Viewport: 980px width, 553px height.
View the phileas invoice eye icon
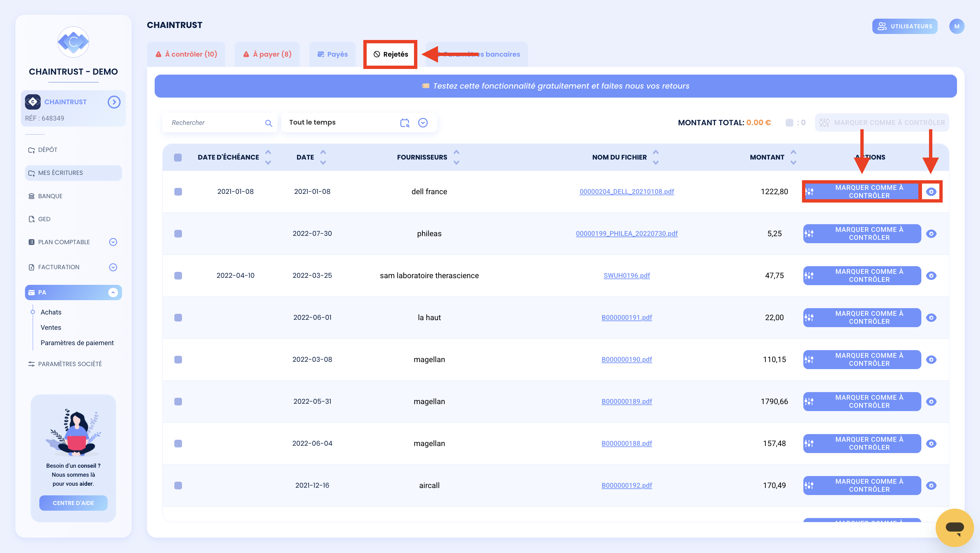coord(931,234)
